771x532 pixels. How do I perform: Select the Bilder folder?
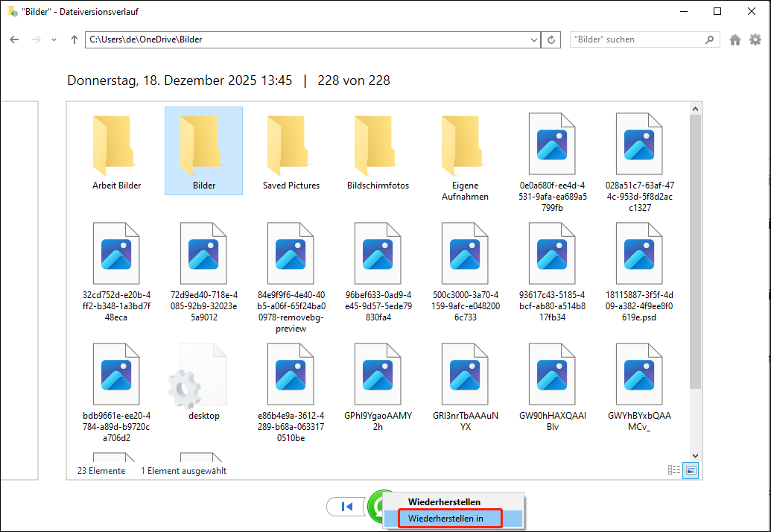(x=203, y=151)
